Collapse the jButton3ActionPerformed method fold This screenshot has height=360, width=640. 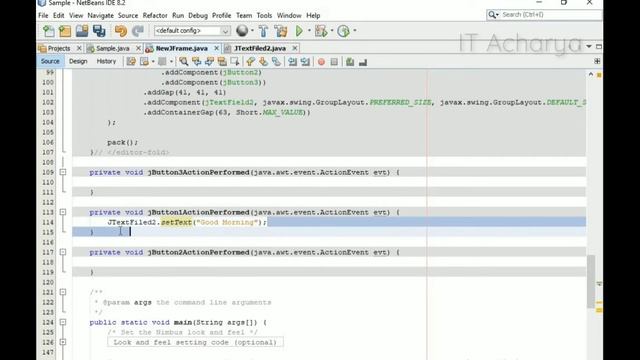point(63,172)
